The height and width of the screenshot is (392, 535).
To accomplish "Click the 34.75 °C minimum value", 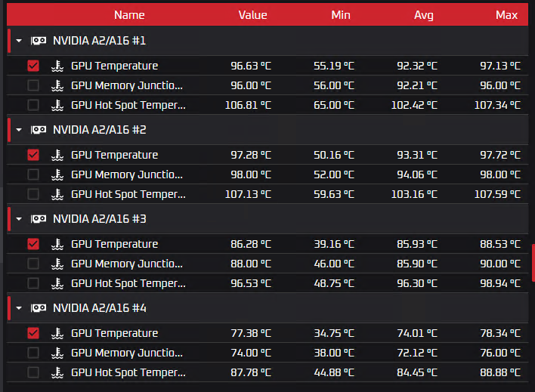I will (x=334, y=333).
